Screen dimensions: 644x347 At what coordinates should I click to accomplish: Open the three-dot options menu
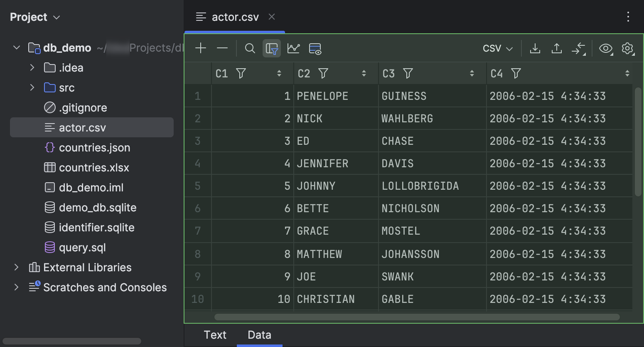point(628,17)
